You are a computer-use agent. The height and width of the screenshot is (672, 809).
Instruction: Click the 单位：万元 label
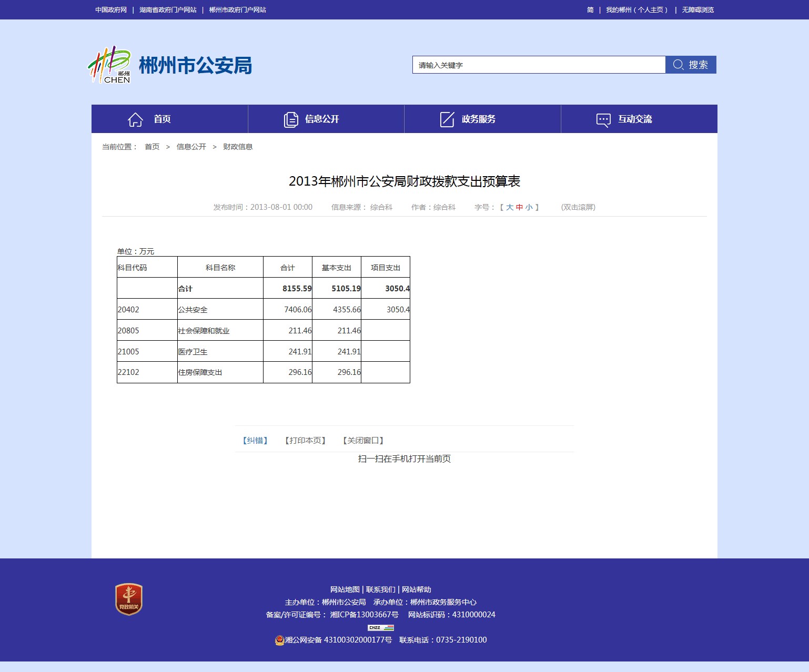click(136, 251)
